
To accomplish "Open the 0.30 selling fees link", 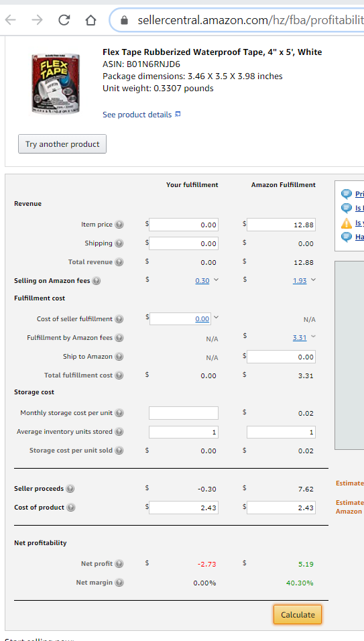I will point(202,281).
